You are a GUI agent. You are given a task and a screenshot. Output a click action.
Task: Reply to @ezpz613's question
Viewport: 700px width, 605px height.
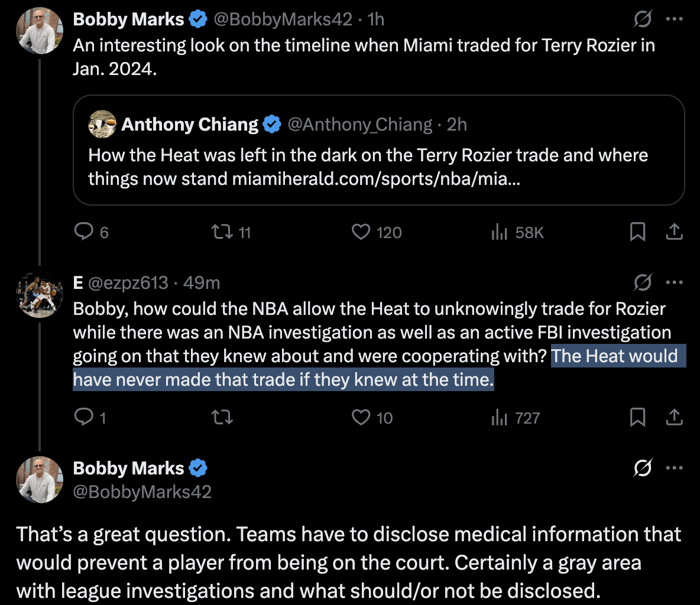point(85,418)
